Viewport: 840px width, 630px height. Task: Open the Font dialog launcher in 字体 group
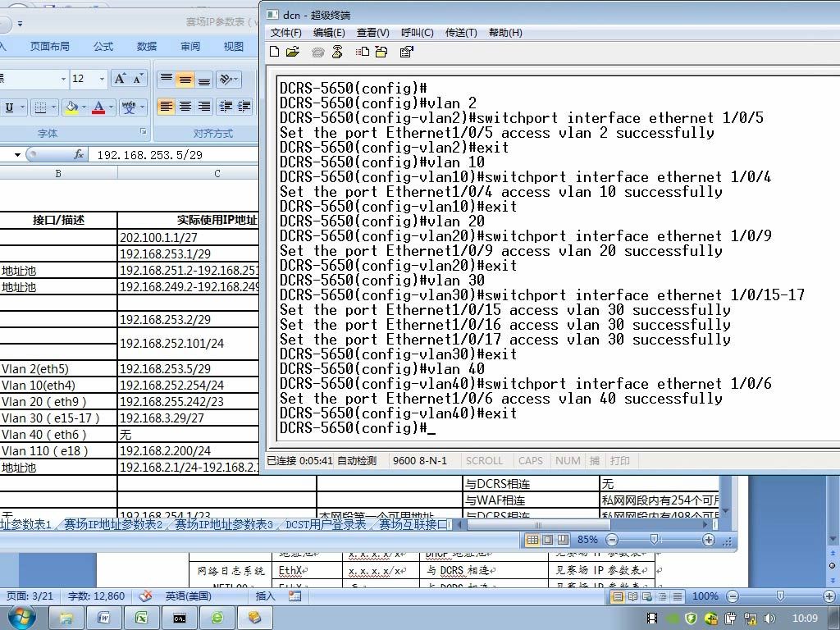(x=143, y=131)
